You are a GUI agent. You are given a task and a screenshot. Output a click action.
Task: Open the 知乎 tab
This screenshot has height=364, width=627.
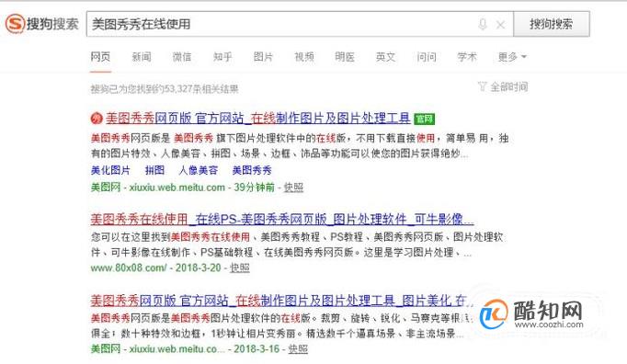(x=222, y=57)
